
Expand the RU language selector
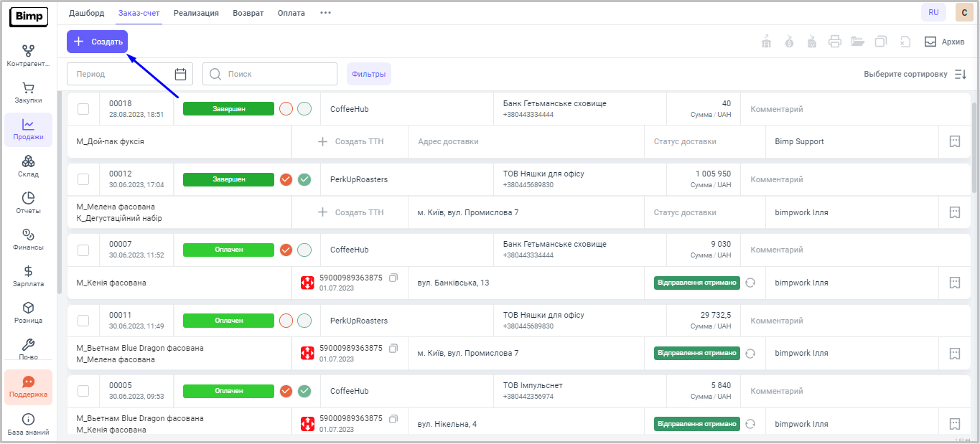(x=933, y=12)
